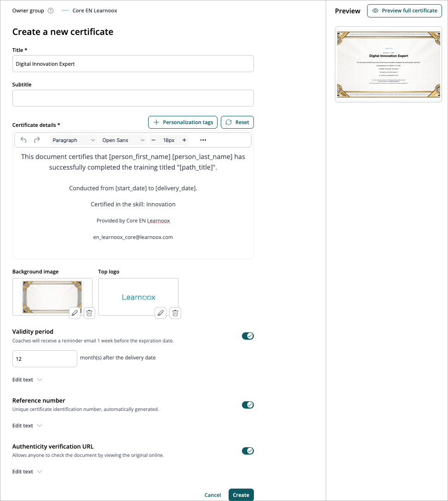
Task: Decrease font size with minus button
Action: coord(154,140)
